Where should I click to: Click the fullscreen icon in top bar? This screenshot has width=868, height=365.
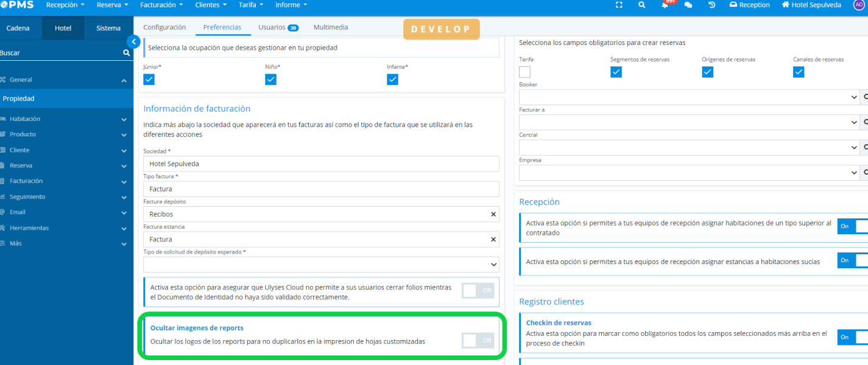[619, 5]
